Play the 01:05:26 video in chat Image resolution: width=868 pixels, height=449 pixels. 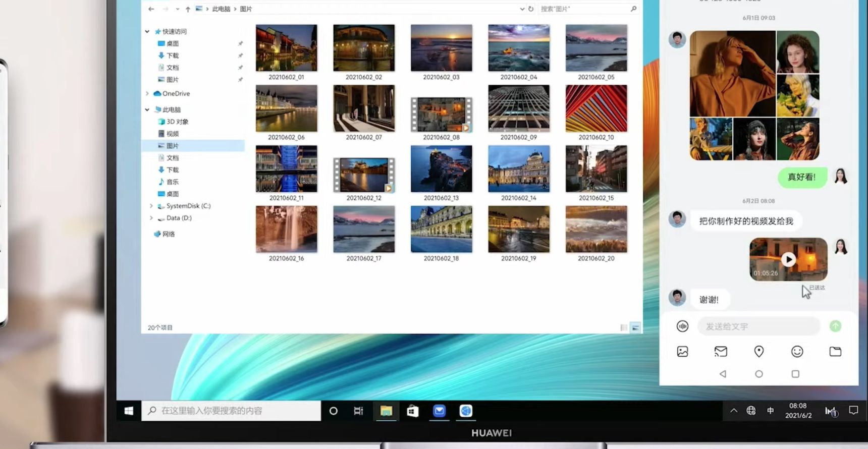[788, 259]
